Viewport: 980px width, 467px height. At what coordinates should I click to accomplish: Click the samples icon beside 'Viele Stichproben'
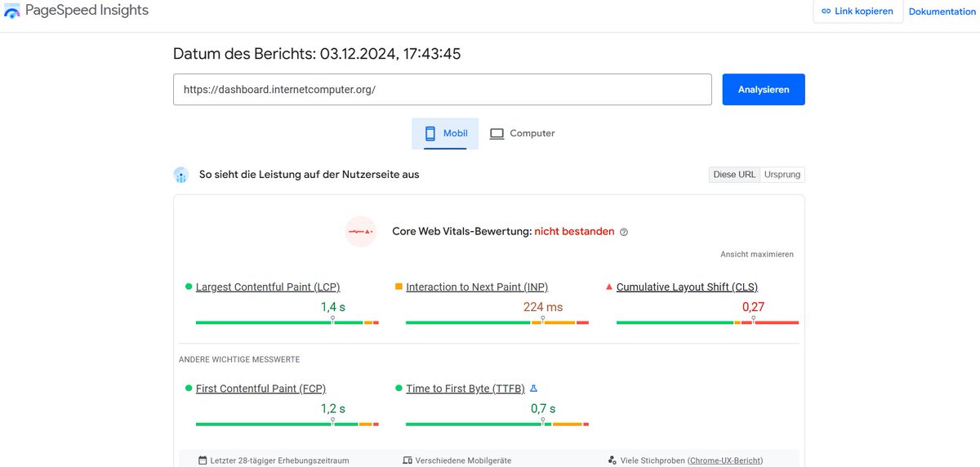click(x=612, y=460)
